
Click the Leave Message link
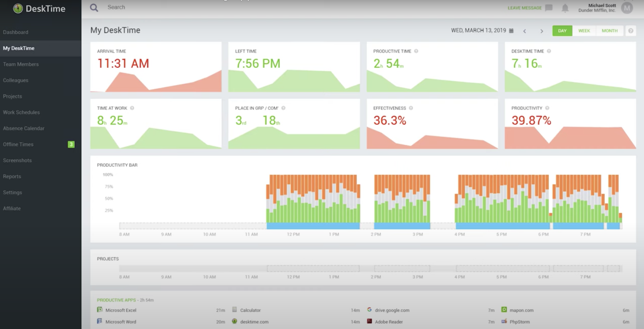click(x=524, y=8)
